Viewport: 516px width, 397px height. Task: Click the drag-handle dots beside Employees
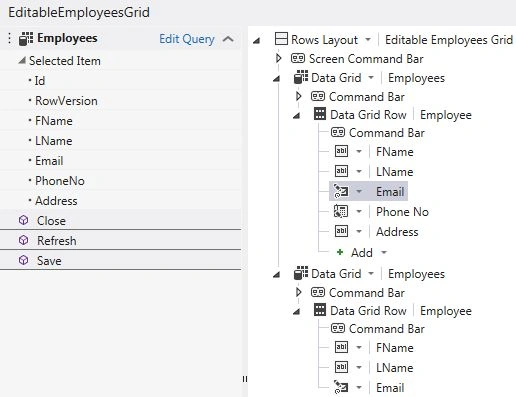(9, 38)
